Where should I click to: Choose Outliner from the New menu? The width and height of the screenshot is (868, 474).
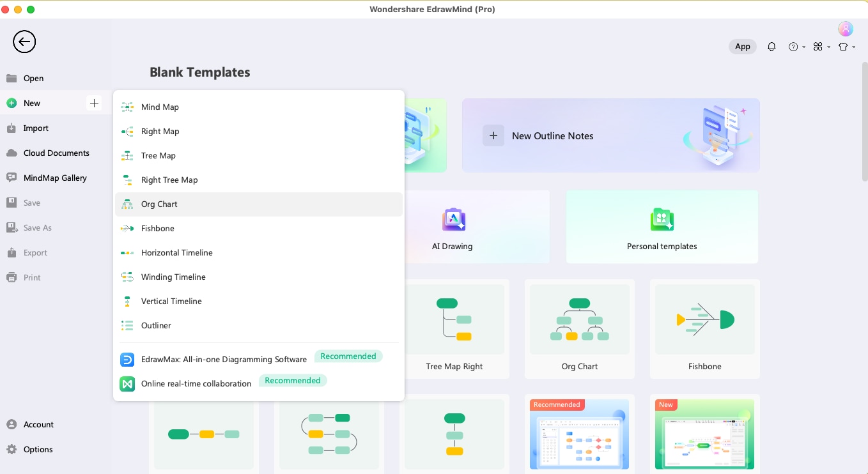point(259,325)
